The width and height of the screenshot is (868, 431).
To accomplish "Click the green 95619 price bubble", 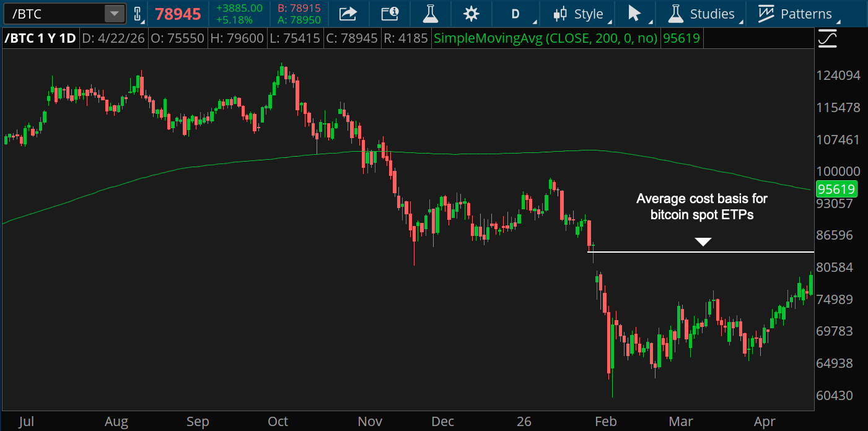I will (836, 189).
